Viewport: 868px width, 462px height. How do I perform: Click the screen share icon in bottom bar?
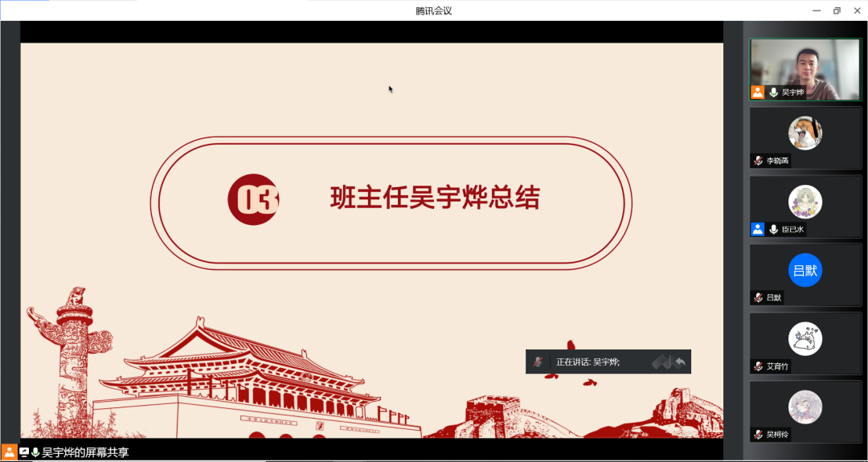tap(24, 452)
